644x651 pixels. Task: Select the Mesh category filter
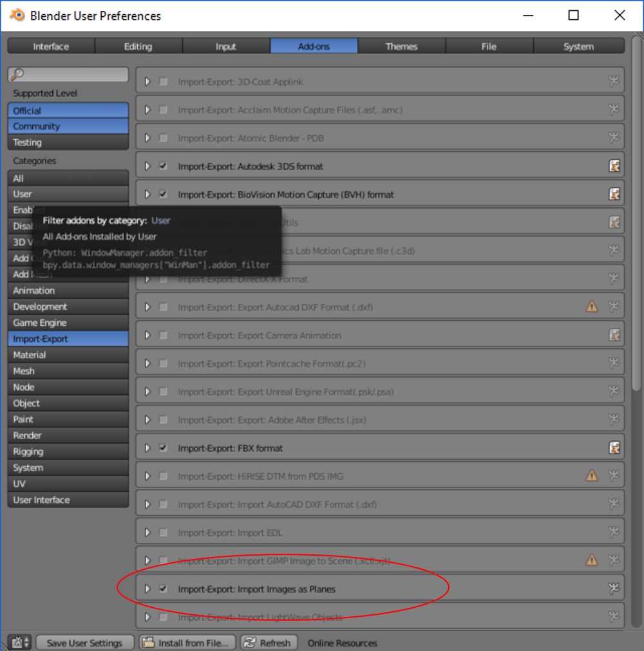68,371
